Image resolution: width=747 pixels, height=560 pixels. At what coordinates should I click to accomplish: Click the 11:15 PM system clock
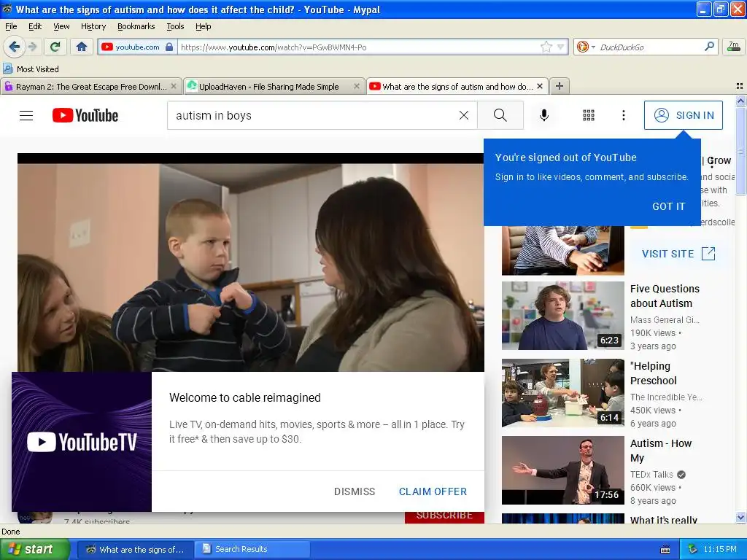pos(719,549)
